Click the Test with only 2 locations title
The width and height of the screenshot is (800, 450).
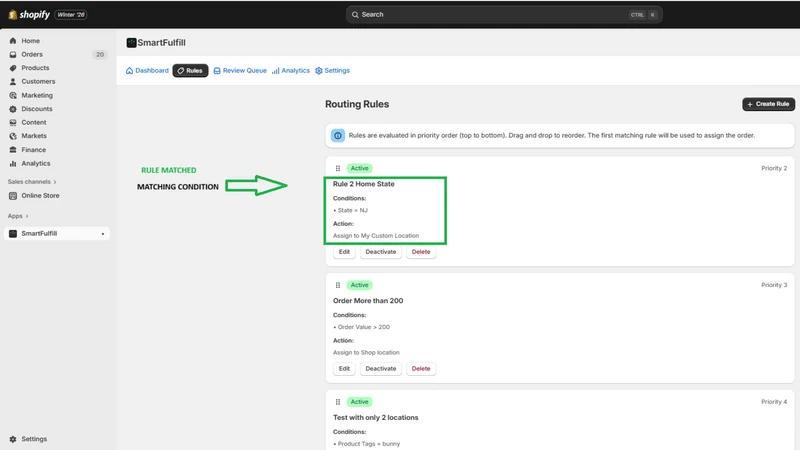tap(376, 418)
